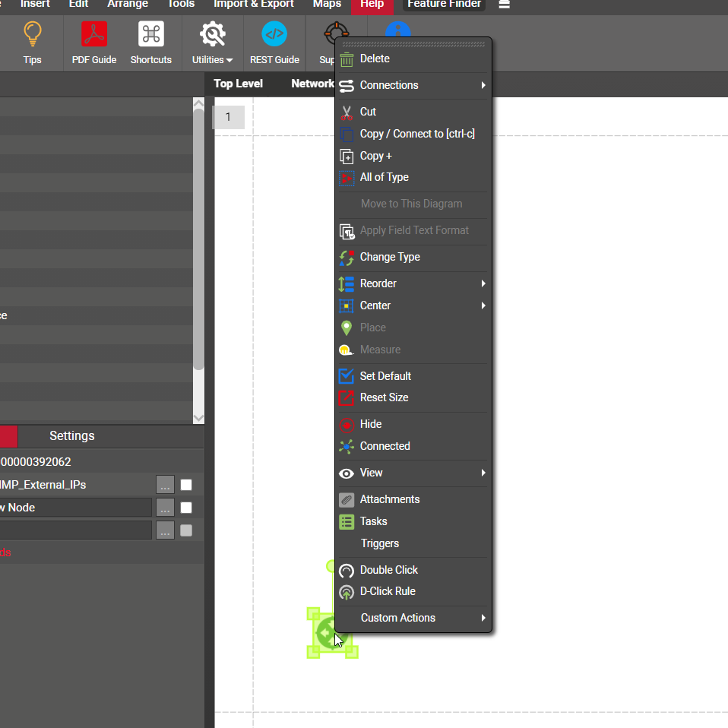Click the Tasks list icon
This screenshot has width=728, height=728.
click(x=347, y=522)
